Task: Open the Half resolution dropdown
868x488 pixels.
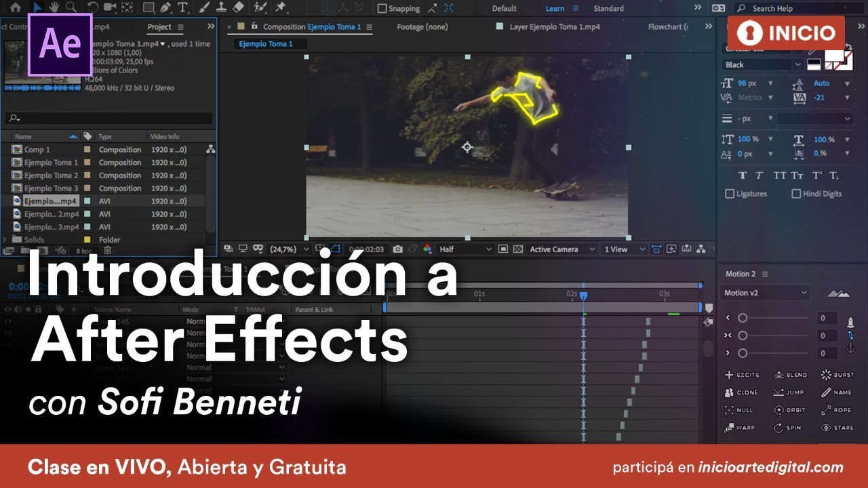Action: tap(465, 249)
